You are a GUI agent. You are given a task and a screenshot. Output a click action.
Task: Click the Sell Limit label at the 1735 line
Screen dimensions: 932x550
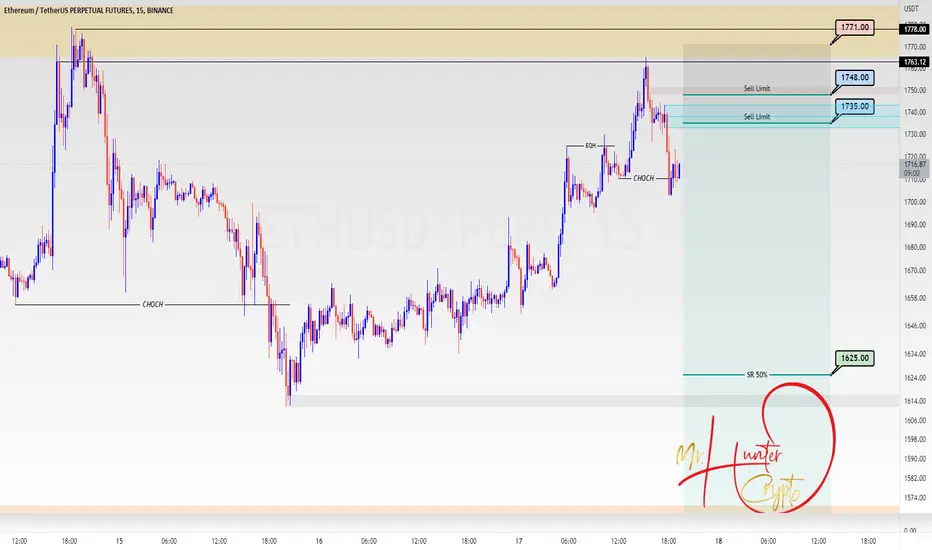coord(757,117)
